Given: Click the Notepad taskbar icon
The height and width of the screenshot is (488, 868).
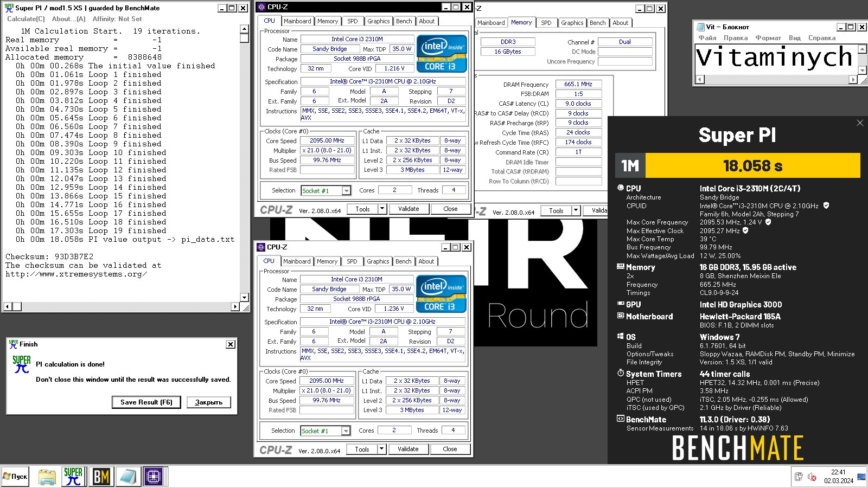Looking at the screenshot, I should pyautogui.click(x=127, y=477).
